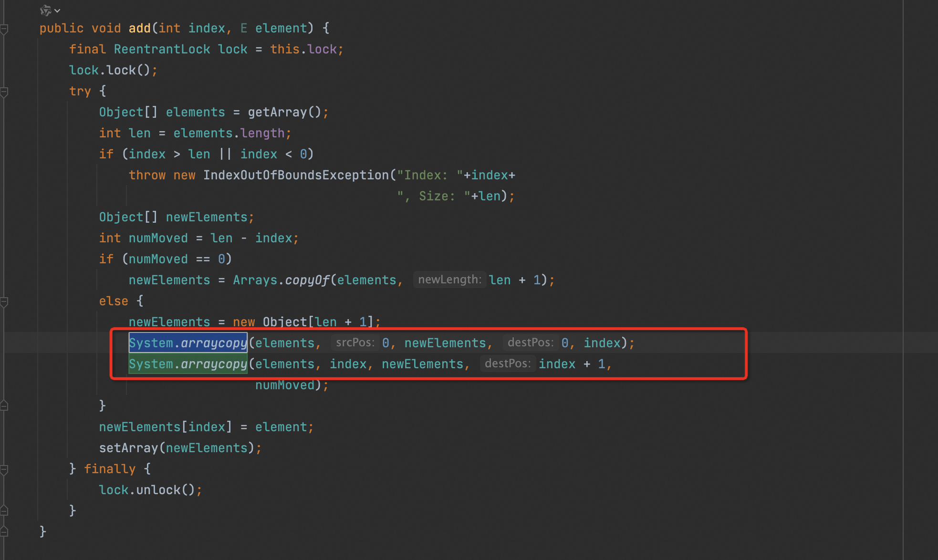Click the fold end marker at the else closing brace
Image resolution: width=938 pixels, height=560 pixels.
tap(4, 406)
